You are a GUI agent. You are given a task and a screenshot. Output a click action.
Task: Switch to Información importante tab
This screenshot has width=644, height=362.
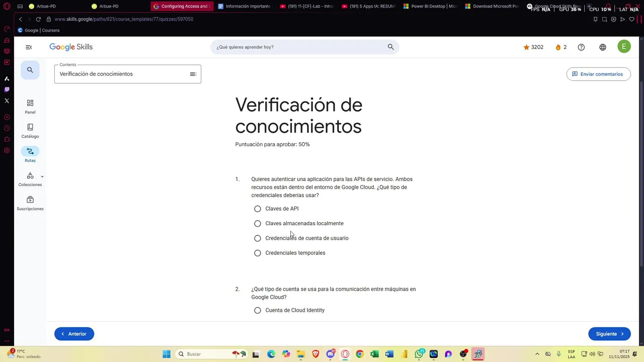(x=245, y=7)
